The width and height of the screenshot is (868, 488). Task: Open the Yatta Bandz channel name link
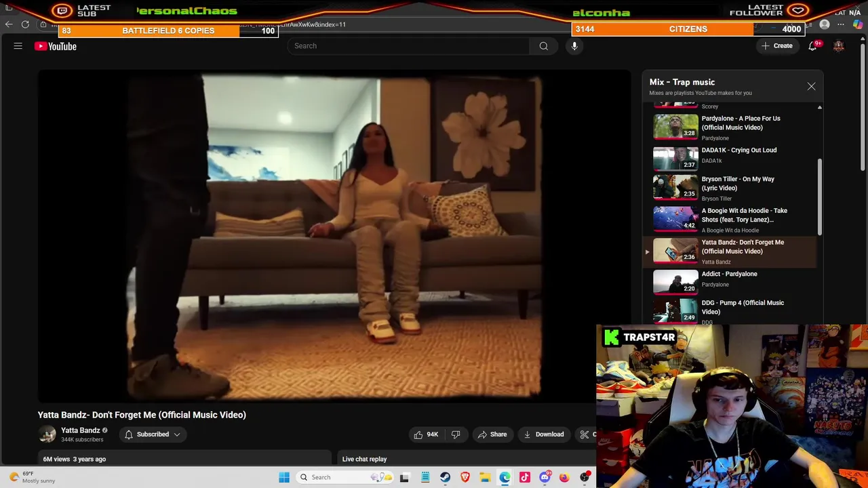[x=80, y=430]
